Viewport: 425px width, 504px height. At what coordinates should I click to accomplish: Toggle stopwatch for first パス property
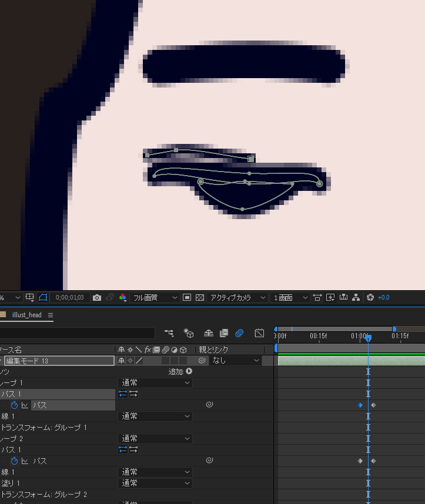point(14,405)
